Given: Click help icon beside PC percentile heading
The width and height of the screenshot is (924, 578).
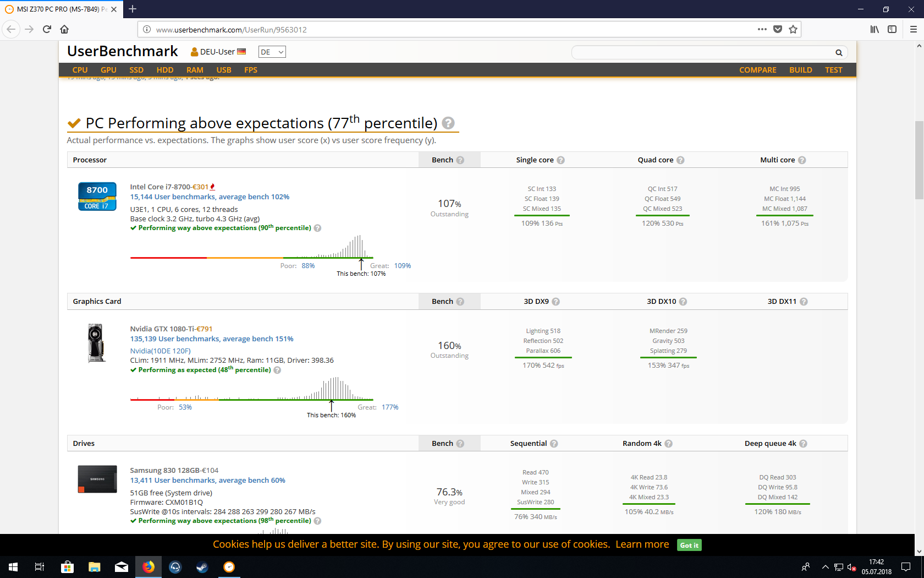Looking at the screenshot, I should coord(448,123).
